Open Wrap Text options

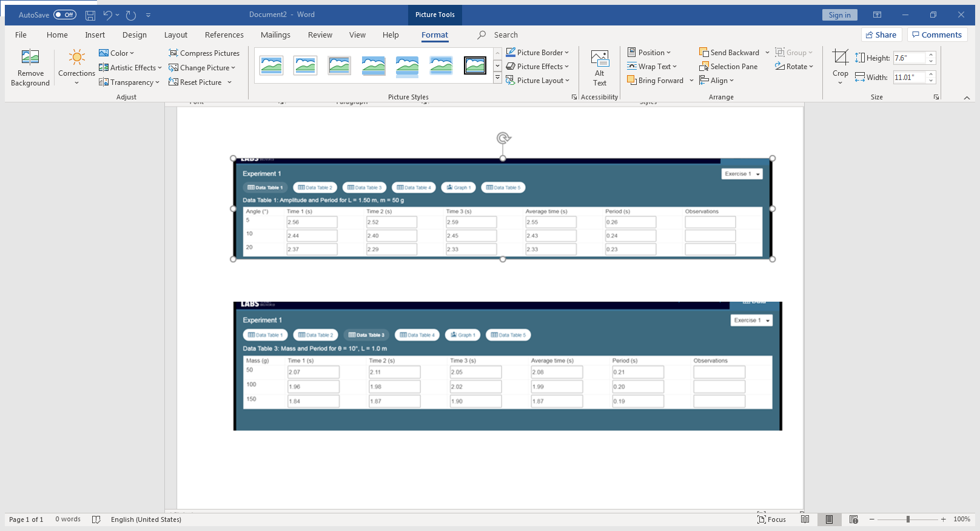pyautogui.click(x=652, y=67)
